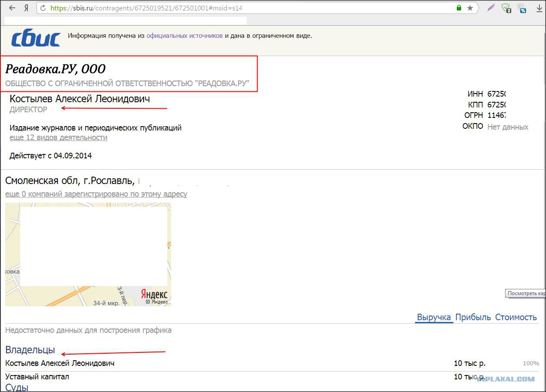Click the 'Уставный капитал' row label

click(x=37, y=377)
